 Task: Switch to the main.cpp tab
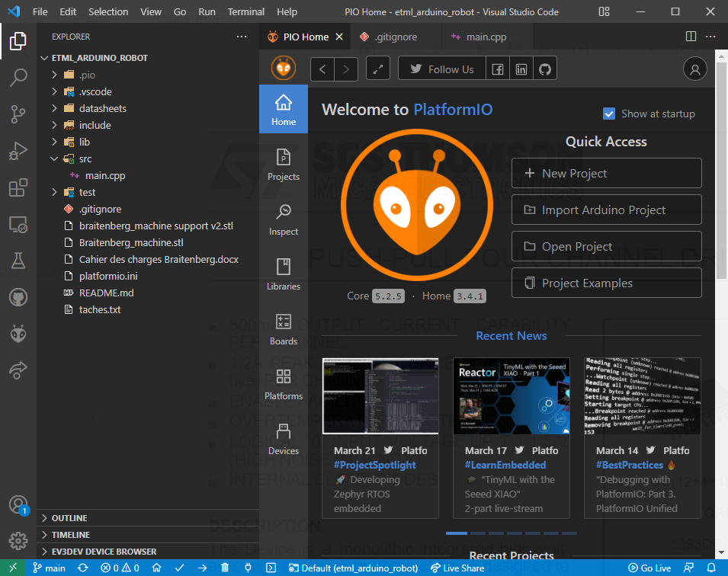coord(486,37)
